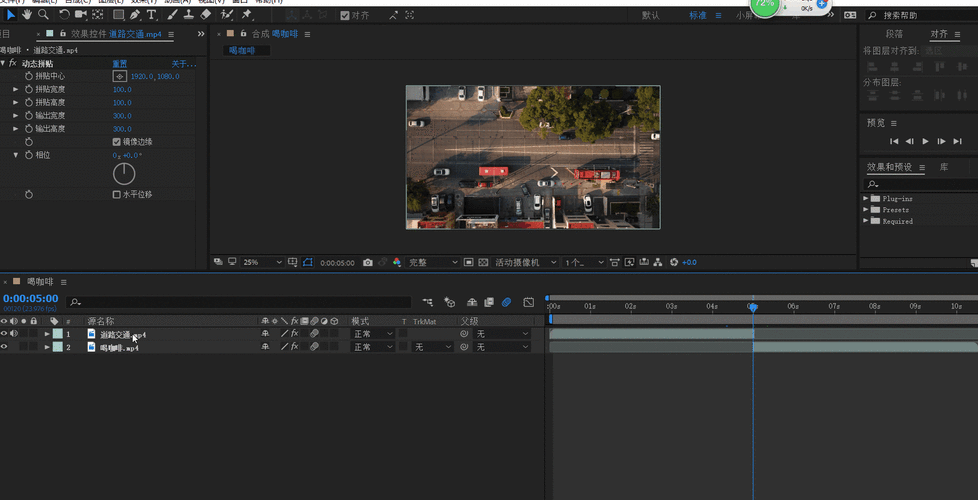Open the 活动摄像机 view dropdown
Viewport: 978px width, 500px height.
pos(525,262)
